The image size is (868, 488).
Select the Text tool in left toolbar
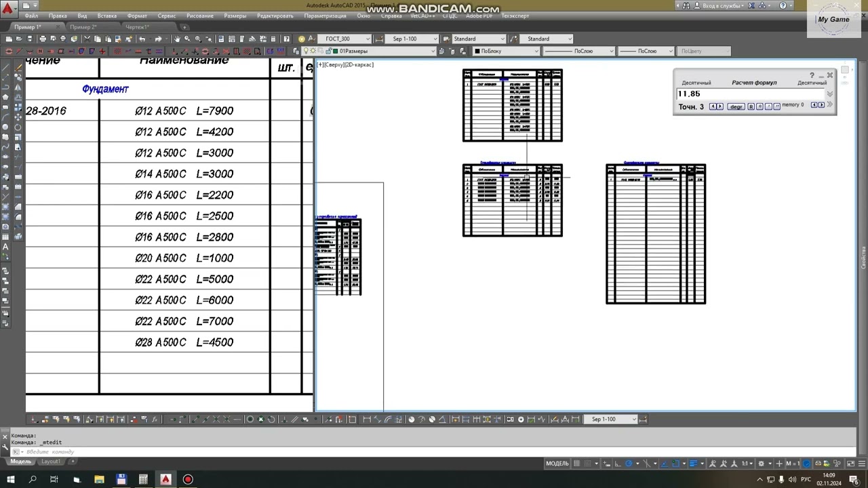6,247
